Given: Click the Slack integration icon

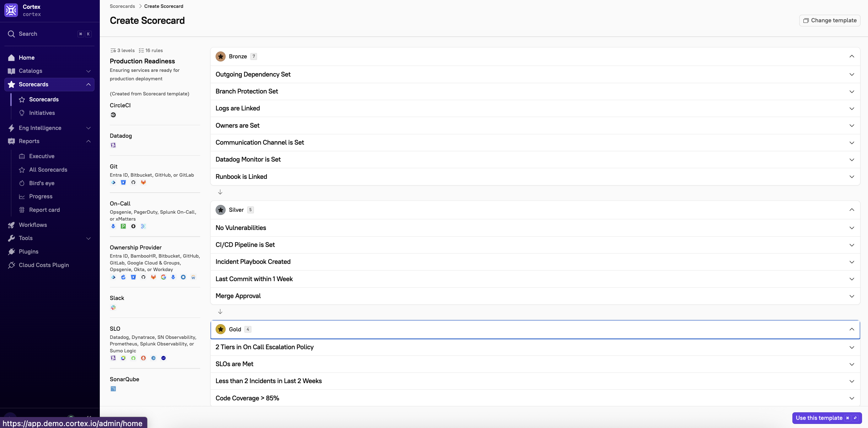Looking at the screenshot, I should coord(113,308).
